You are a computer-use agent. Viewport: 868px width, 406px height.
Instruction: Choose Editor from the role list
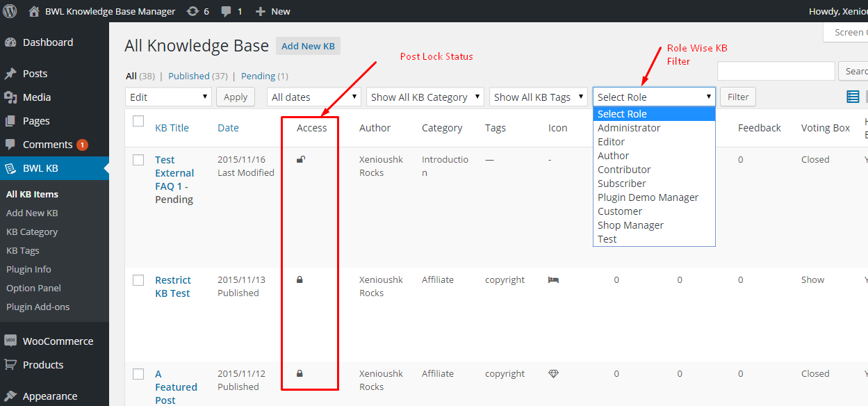[611, 142]
